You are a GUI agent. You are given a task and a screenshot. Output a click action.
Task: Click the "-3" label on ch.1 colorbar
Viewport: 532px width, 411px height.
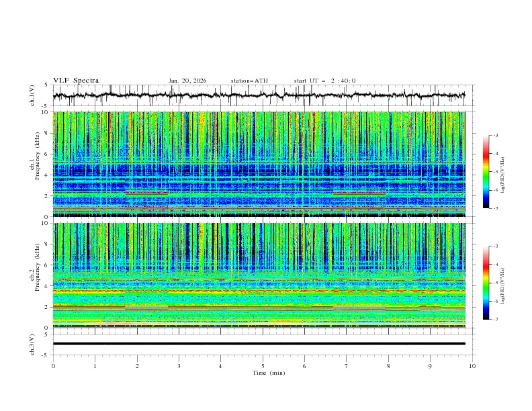[495, 135]
